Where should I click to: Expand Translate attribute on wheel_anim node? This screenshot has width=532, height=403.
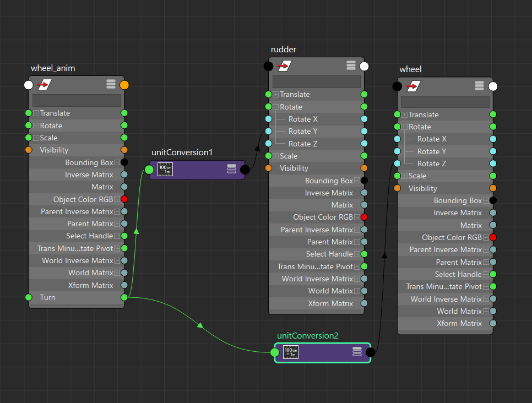coord(36,113)
